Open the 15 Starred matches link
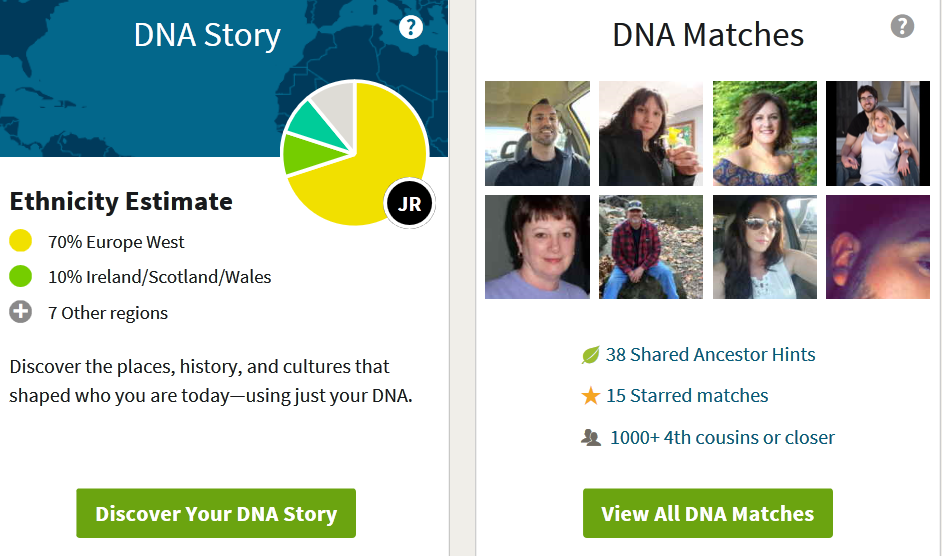Image resolution: width=942 pixels, height=556 pixels. coord(687,396)
